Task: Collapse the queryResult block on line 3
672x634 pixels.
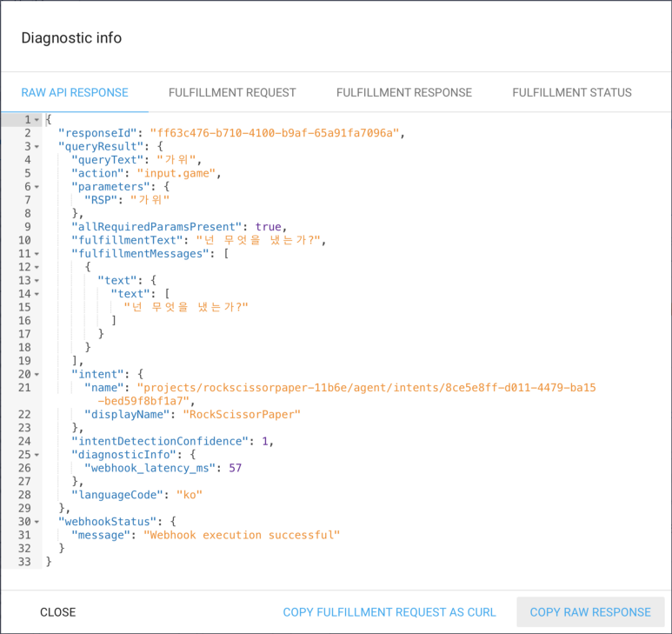Action: [37, 147]
